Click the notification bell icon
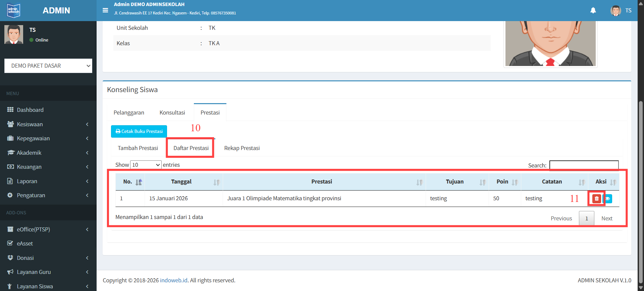The height and width of the screenshot is (291, 644). click(593, 10)
